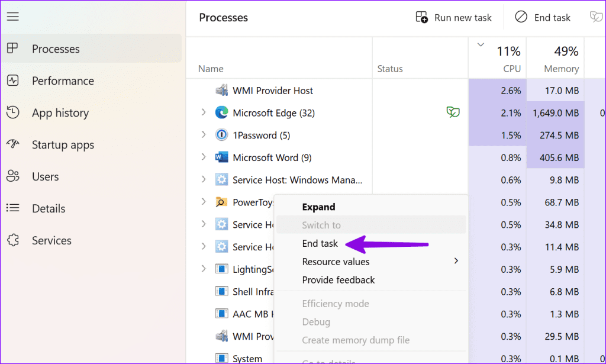
Task: Select the 1Password process icon
Action: click(221, 135)
